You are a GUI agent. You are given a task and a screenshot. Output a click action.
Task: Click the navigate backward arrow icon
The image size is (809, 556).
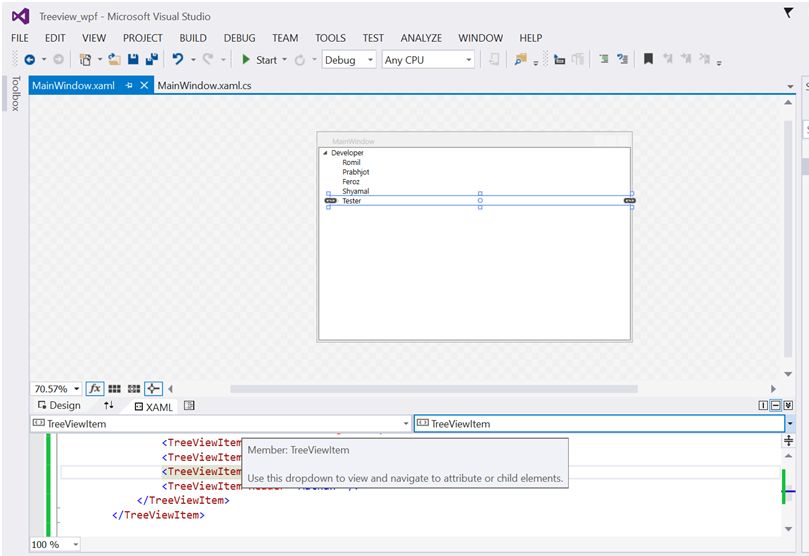pos(29,60)
